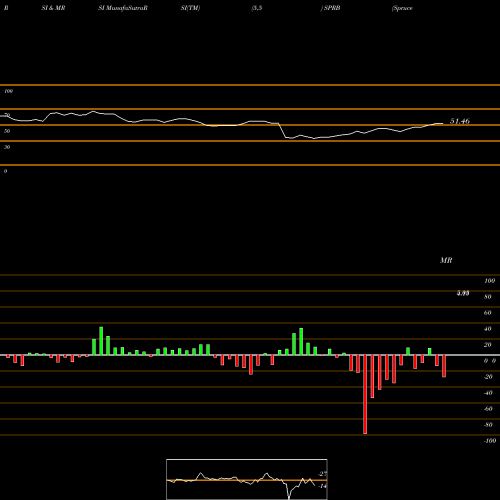Screen dimensions: 500x500
Task: Click the 20 label on MR axis
Action: pyautogui.click(x=488, y=345)
